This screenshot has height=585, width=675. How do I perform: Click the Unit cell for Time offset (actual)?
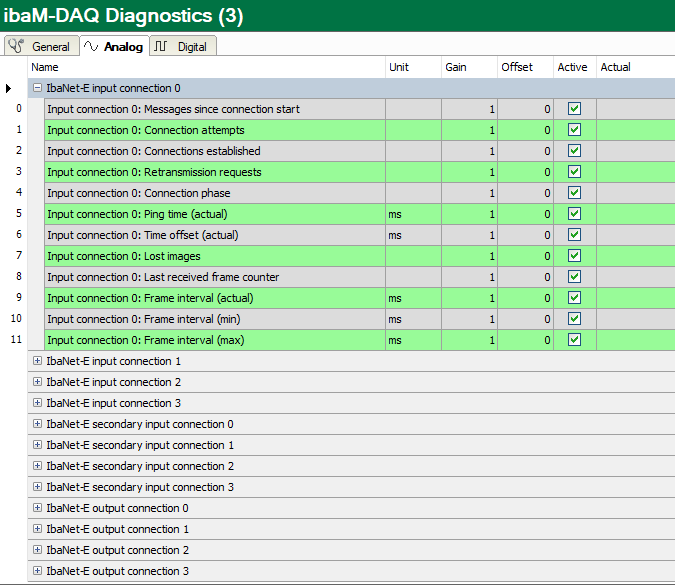pos(413,235)
